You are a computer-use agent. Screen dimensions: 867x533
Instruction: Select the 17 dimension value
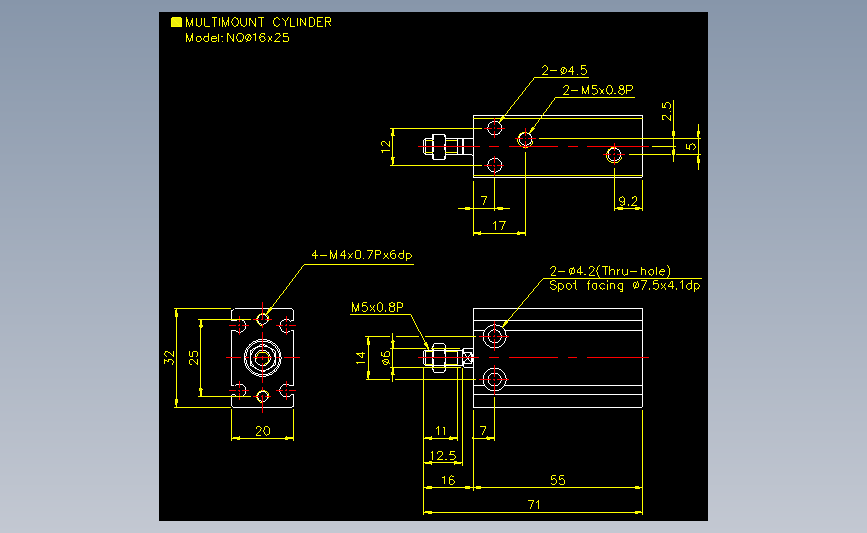point(499,226)
